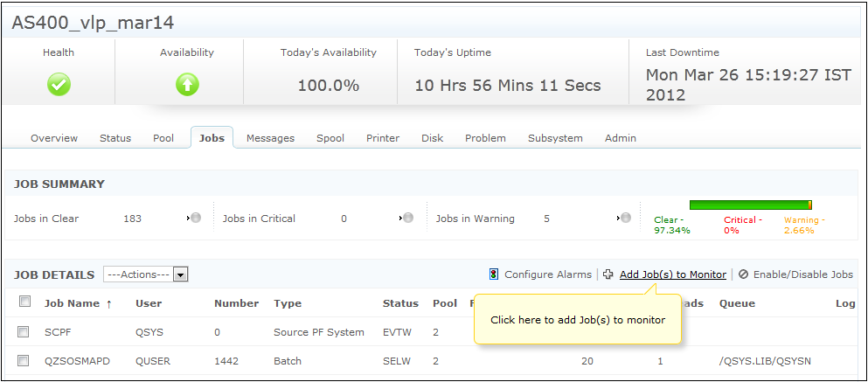Click the traffic light Configure Alarms icon

click(494, 274)
